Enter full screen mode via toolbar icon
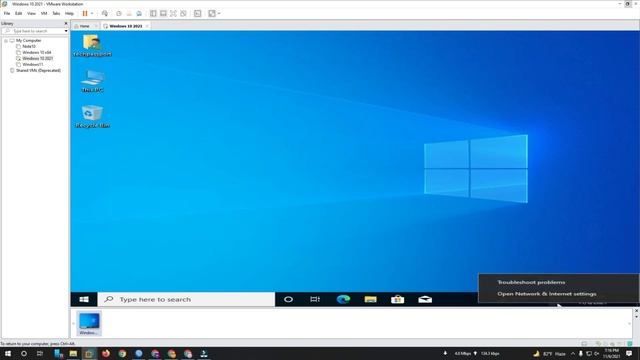 click(x=173, y=13)
